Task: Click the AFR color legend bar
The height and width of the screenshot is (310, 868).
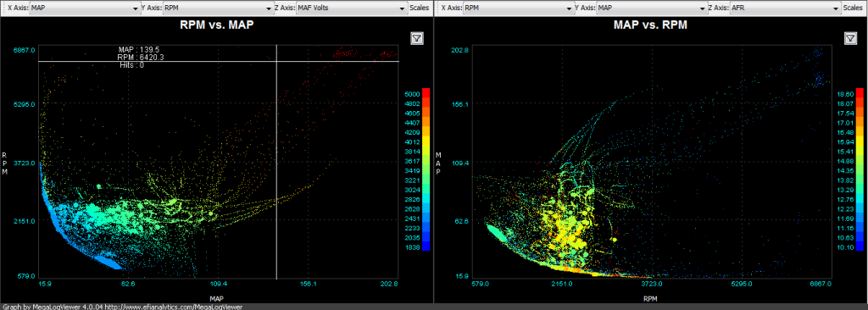Action: tap(859, 169)
